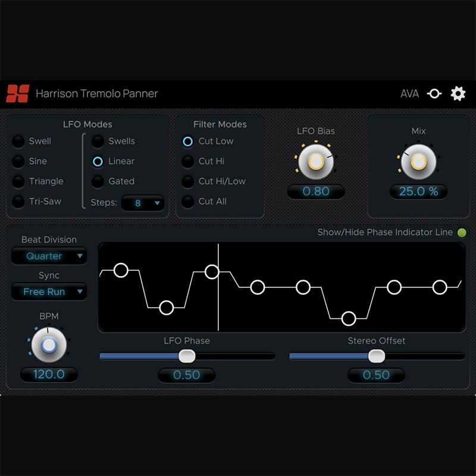The width and height of the screenshot is (476, 476).
Task: Click the Mix value 25.0 %
Action: tap(418, 192)
